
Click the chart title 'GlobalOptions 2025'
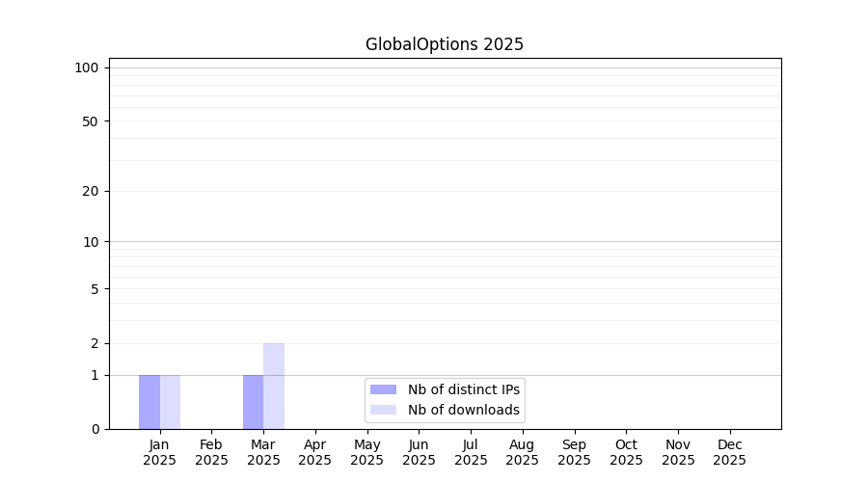pyautogui.click(x=444, y=44)
